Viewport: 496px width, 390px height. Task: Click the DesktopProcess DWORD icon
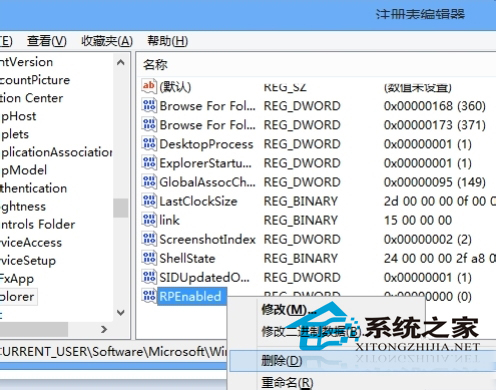(x=149, y=143)
